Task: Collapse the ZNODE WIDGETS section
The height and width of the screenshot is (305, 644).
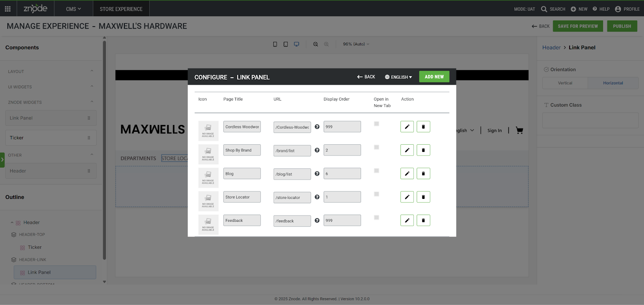Action: (x=92, y=102)
